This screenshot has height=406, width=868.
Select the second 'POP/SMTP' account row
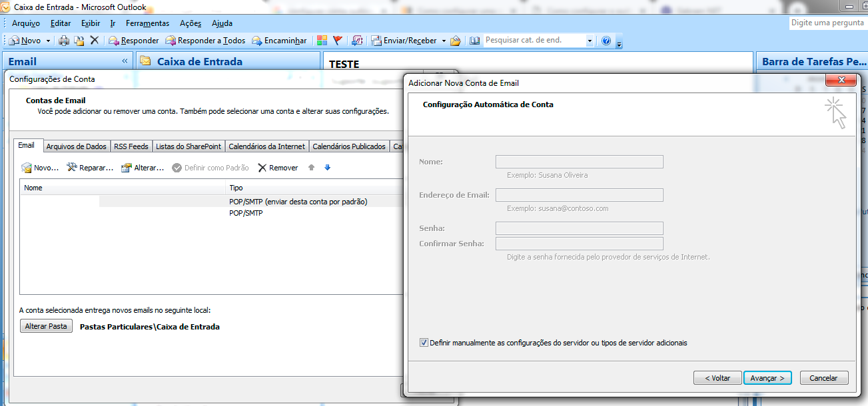tap(212, 213)
